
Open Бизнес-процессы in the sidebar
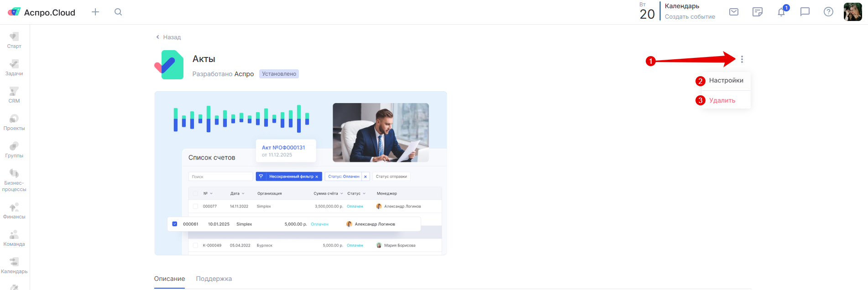tap(14, 180)
